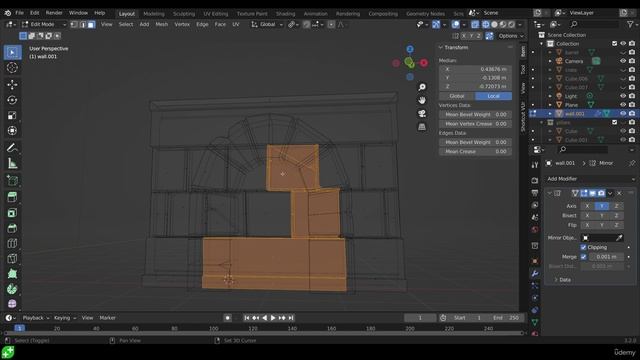Select the Select Box tool
640x360 pixels.
pyautogui.click(x=12, y=52)
